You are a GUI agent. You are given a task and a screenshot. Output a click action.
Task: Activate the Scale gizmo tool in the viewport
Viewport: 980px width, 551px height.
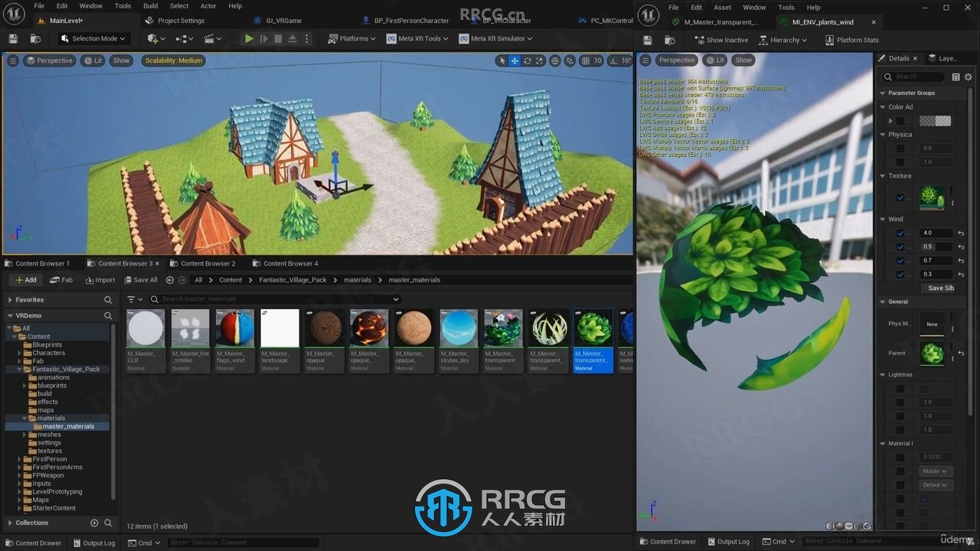(540, 60)
